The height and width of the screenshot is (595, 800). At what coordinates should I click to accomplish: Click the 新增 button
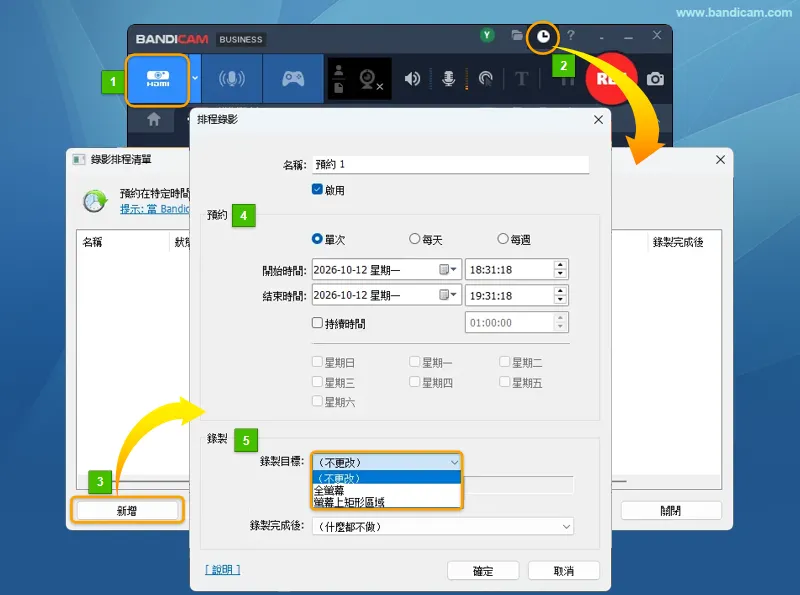pyautogui.click(x=127, y=510)
